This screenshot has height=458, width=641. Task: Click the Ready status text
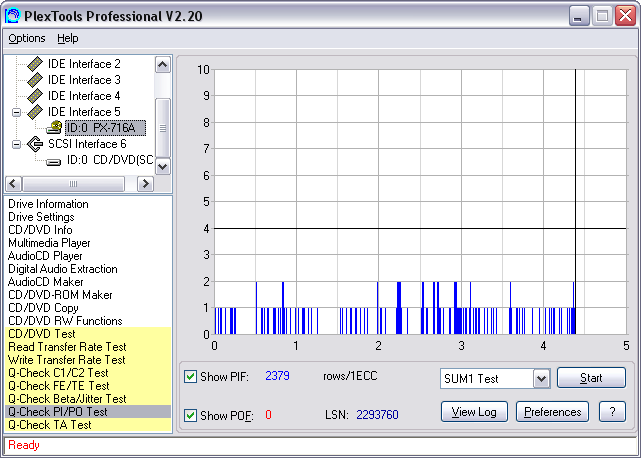click(x=24, y=445)
